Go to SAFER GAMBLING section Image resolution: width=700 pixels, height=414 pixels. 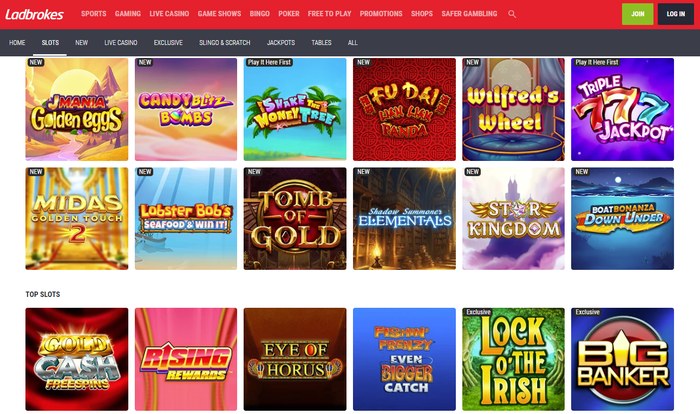(469, 14)
